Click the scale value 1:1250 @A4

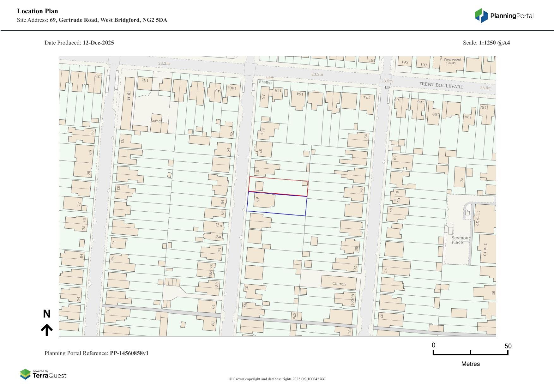[494, 43]
